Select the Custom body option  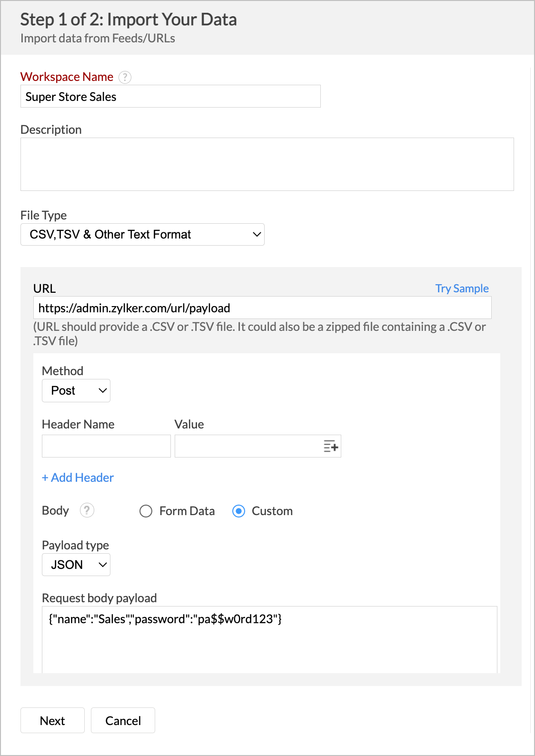click(x=238, y=511)
